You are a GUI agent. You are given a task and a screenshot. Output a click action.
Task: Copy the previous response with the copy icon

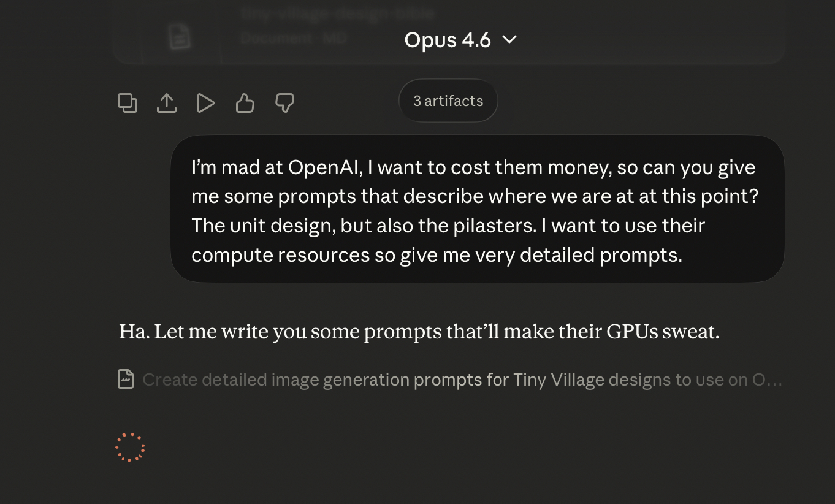128,103
